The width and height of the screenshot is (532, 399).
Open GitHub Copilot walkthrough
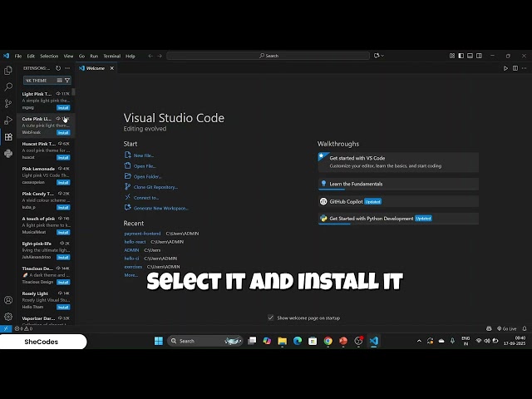[x=398, y=201]
